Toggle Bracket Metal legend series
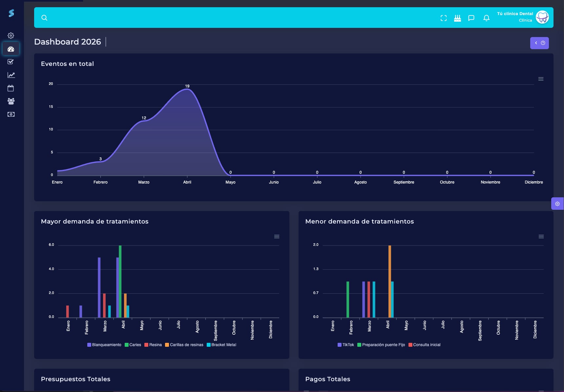 (221, 345)
